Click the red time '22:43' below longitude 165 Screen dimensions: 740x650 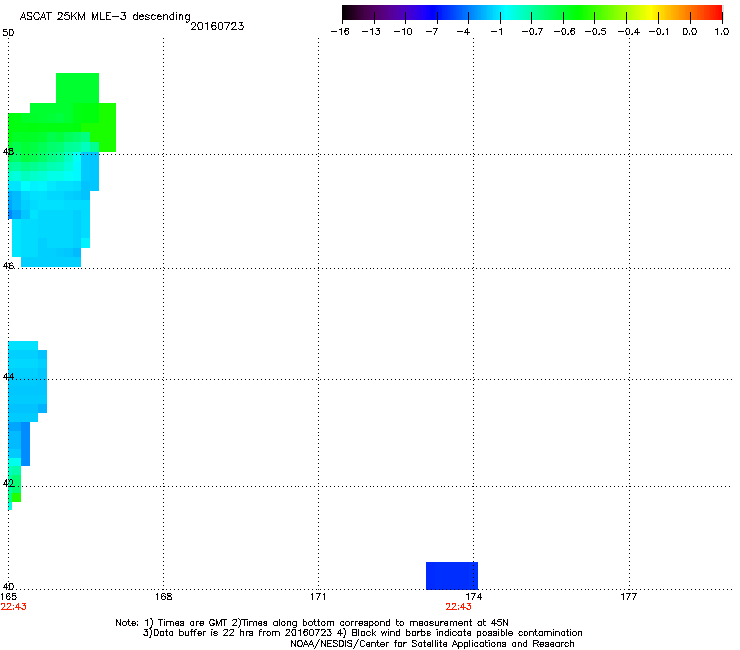(14, 607)
